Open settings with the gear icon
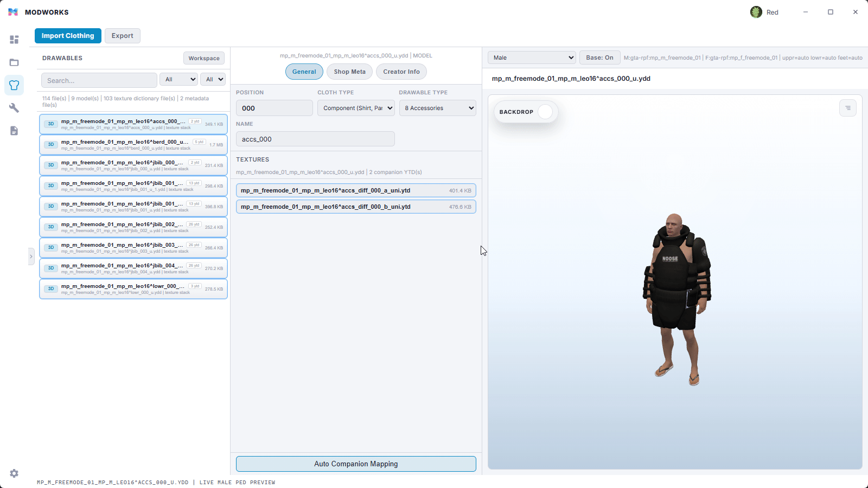This screenshot has width=868, height=488. [x=14, y=473]
